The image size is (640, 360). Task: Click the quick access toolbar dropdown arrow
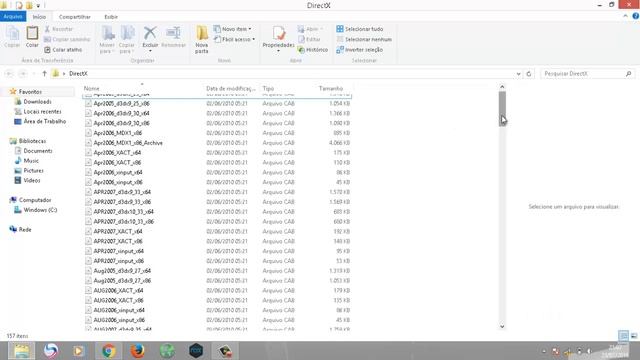tap(38, 6)
